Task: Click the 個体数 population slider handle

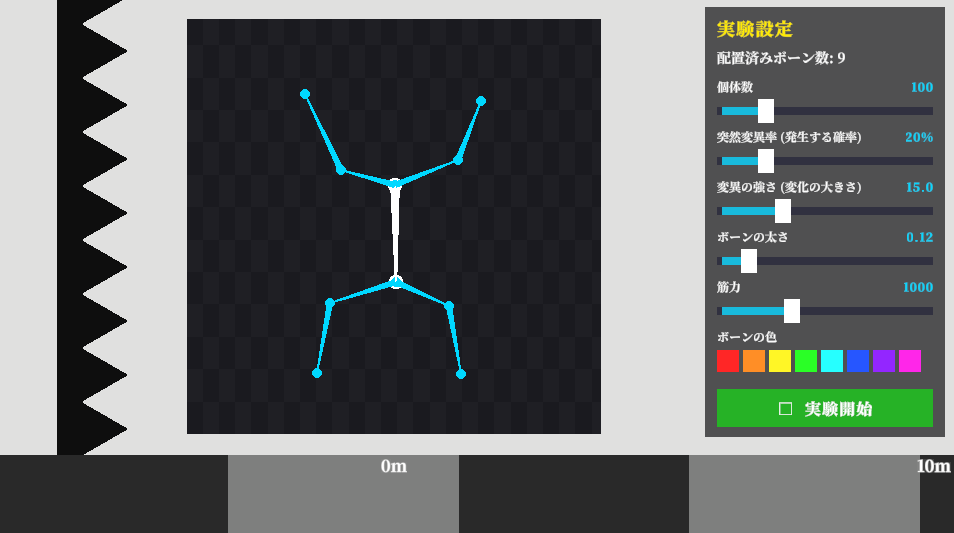Action: click(766, 111)
